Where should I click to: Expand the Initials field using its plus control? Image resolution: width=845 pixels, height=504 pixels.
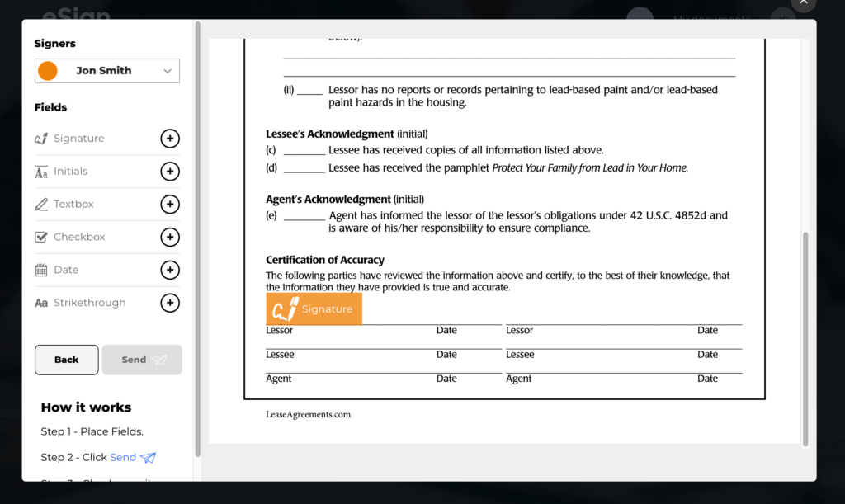click(x=169, y=172)
